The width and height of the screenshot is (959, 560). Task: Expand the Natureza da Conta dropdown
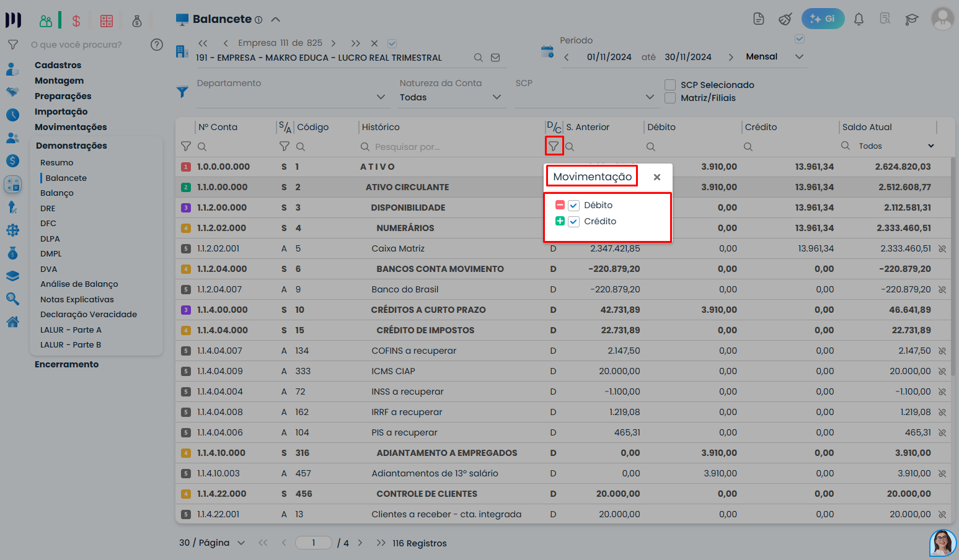[x=496, y=97]
